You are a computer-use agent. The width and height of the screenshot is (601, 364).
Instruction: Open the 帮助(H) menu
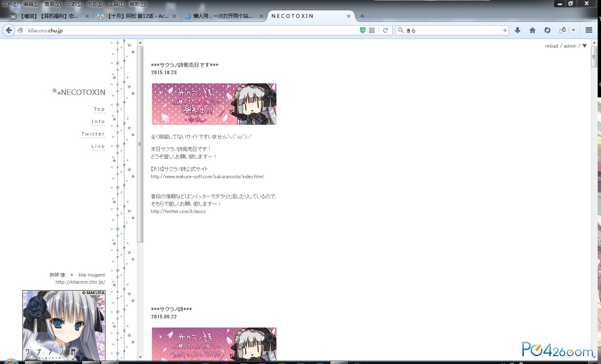click(138, 4)
